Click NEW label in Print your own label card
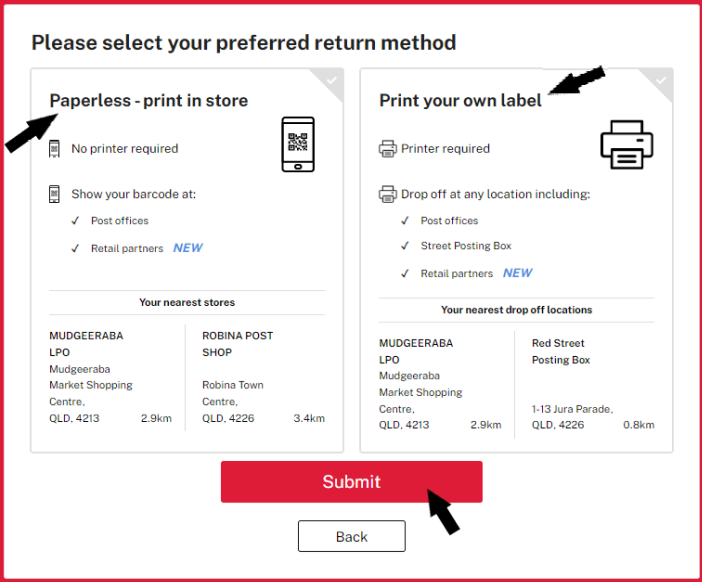Screen dimensions: 702x582 pos(518,273)
